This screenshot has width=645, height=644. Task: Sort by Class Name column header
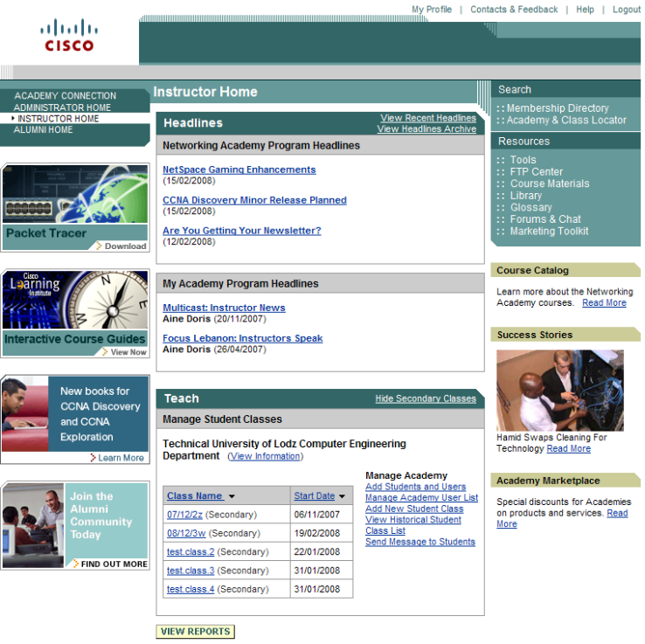[196, 496]
